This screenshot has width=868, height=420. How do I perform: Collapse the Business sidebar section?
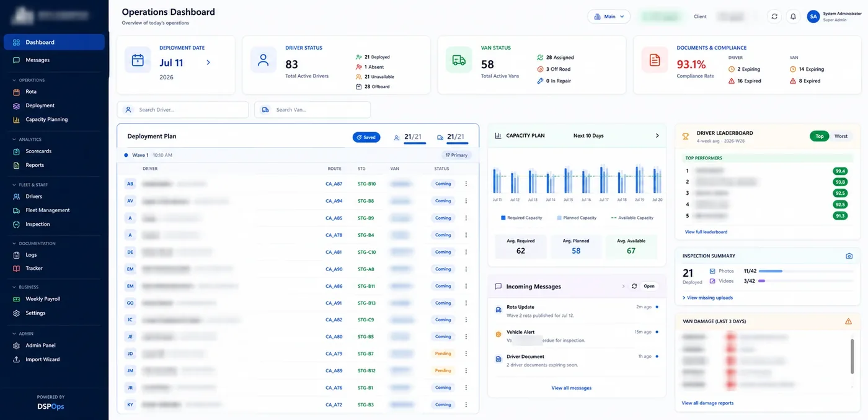(25, 287)
